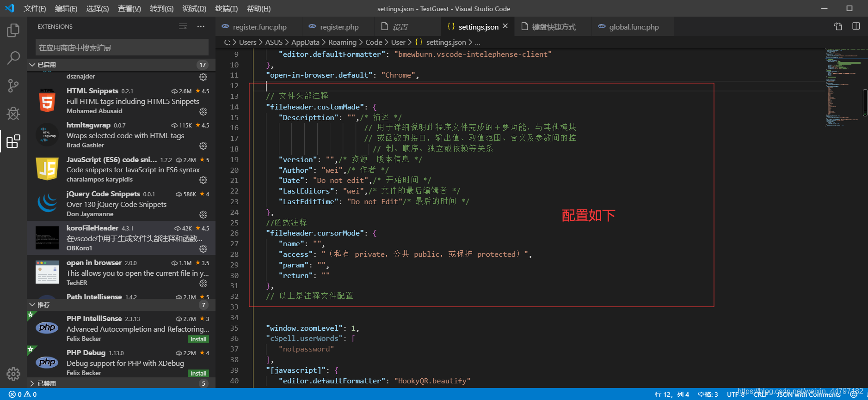
Task: Change indentation via 空格: 3 status item
Action: coord(708,394)
